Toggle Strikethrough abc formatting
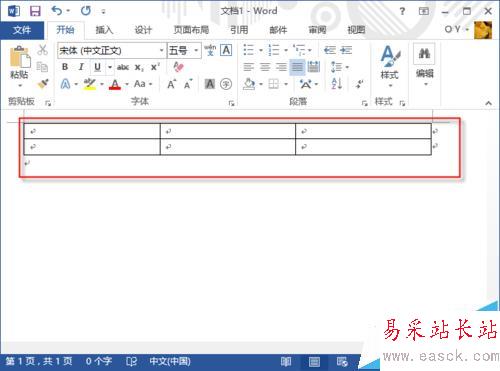 point(123,67)
